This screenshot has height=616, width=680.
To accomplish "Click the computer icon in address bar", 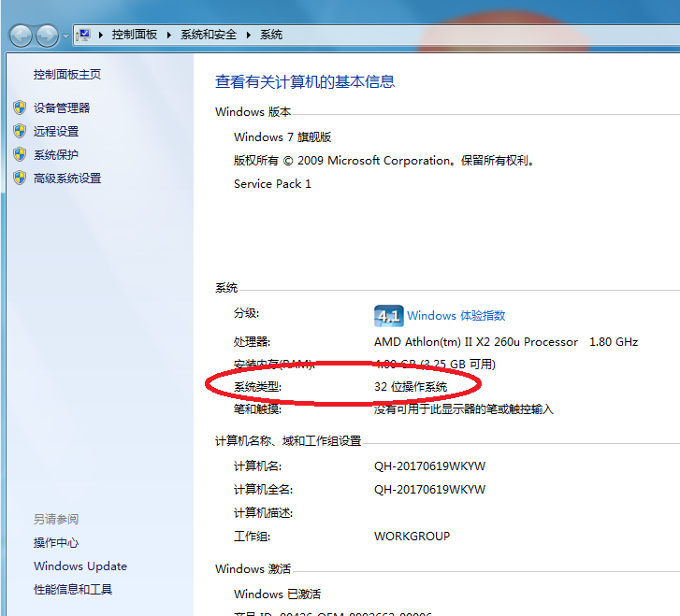I will (x=83, y=36).
